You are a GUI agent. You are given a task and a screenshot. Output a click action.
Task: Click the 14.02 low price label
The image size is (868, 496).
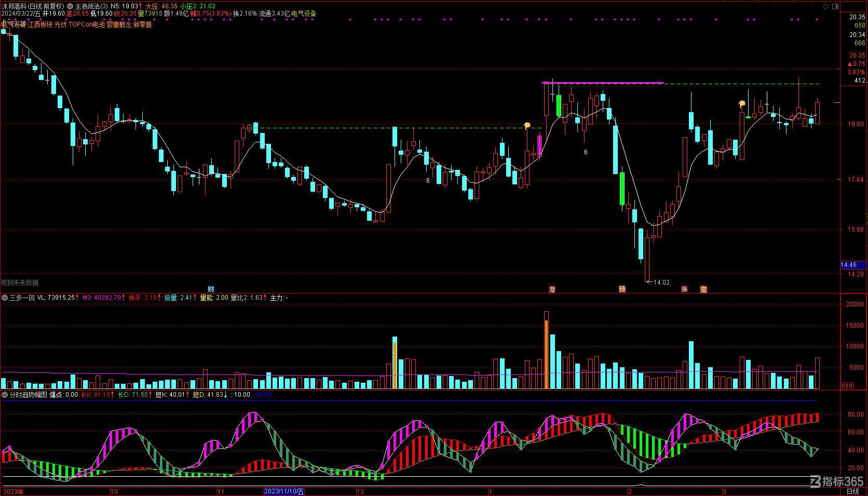(x=661, y=283)
